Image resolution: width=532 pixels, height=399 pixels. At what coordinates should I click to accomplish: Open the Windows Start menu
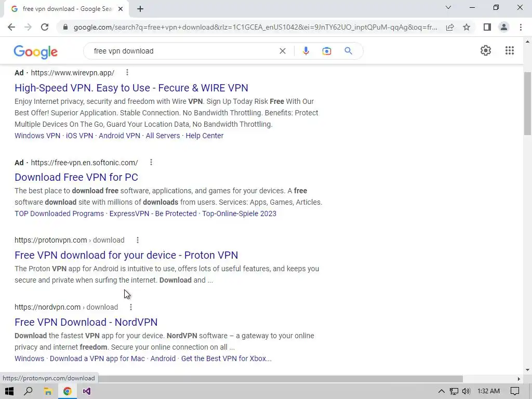click(x=9, y=391)
